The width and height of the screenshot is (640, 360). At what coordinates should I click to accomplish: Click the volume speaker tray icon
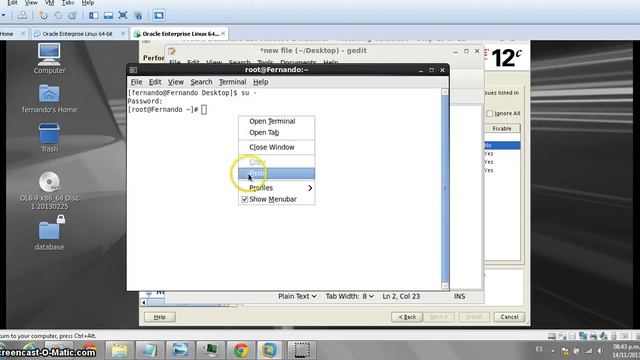tap(600, 350)
